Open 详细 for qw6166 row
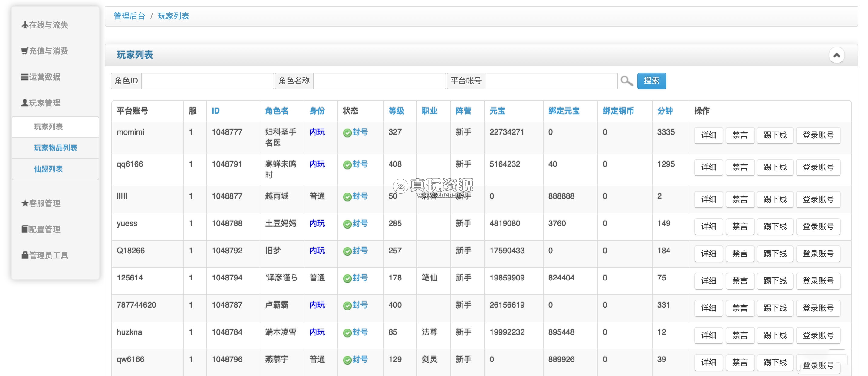 [709, 362]
